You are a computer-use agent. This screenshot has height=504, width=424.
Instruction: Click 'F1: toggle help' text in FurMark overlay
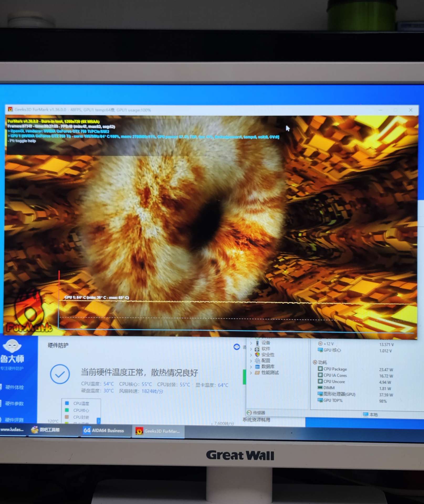22,141
